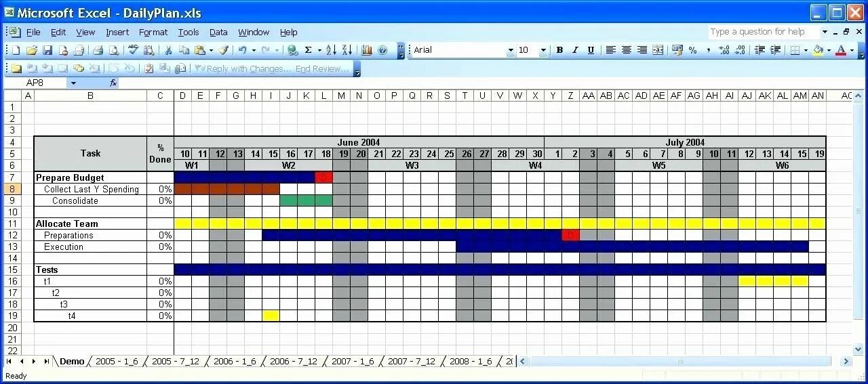Decrease cell indent
The width and height of the screenshot is (868, 384).
coord(760,50)
